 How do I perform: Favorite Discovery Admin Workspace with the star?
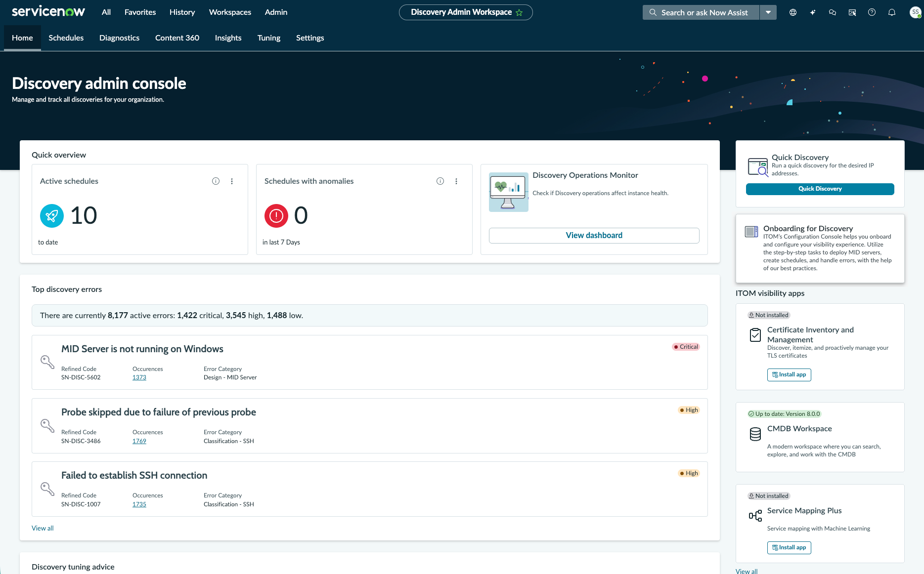(x=519, y=13)
